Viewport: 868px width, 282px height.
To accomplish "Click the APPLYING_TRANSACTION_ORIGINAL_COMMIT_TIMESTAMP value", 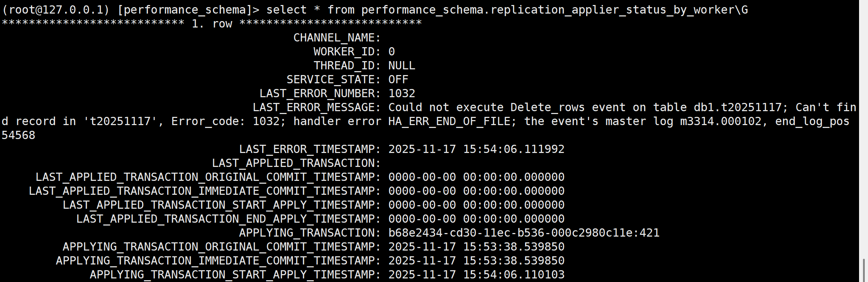I will click(x=476, y=247).
